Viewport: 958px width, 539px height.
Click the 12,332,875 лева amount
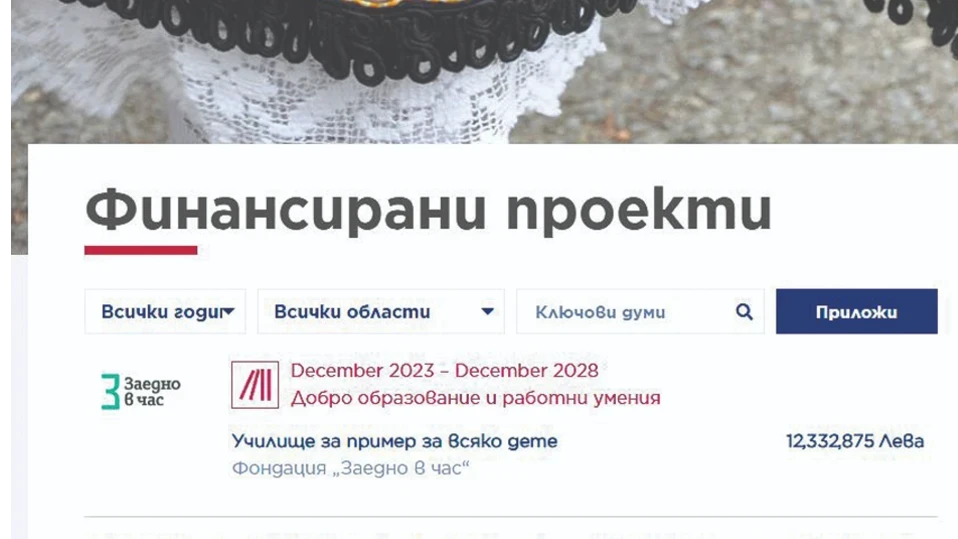855,441
